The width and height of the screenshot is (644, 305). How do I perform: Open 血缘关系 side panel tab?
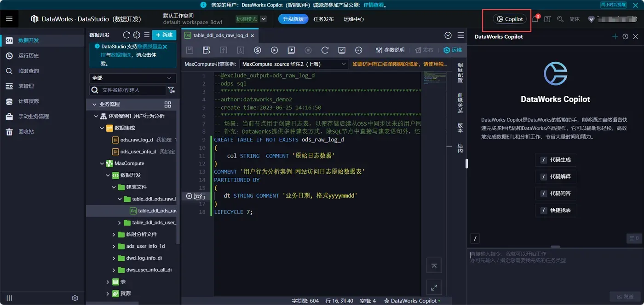click(460, 103)
